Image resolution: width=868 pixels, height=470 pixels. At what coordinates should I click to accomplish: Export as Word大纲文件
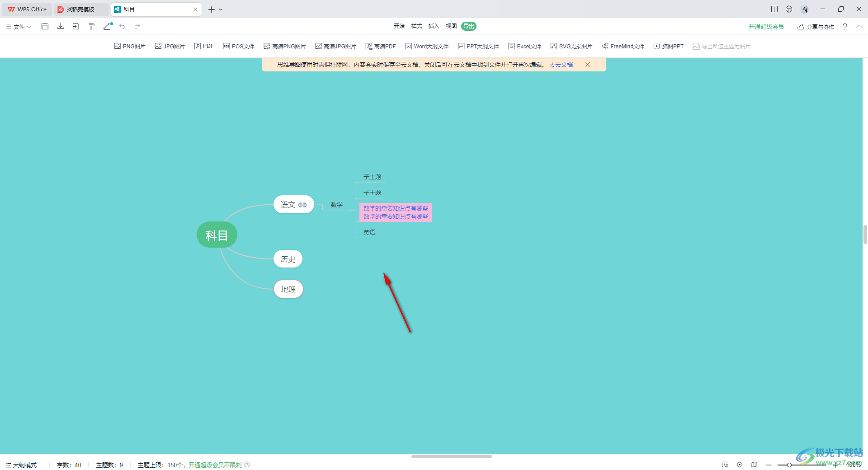427,46
